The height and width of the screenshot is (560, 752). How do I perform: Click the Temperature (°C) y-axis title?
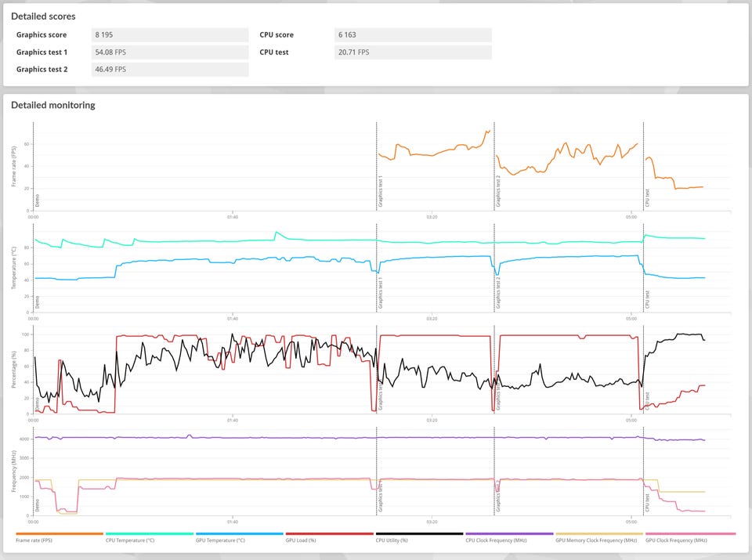pyautogui.click(x=14, y=268)
